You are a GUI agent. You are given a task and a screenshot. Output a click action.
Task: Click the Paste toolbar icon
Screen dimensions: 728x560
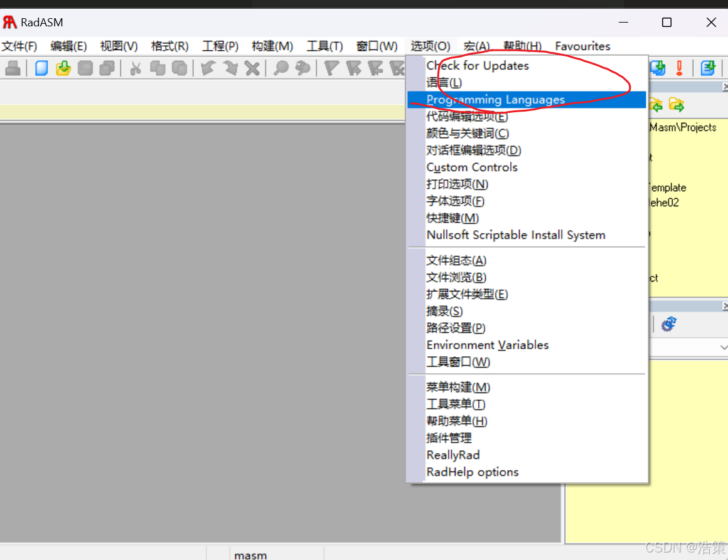(x=179, y=68)
